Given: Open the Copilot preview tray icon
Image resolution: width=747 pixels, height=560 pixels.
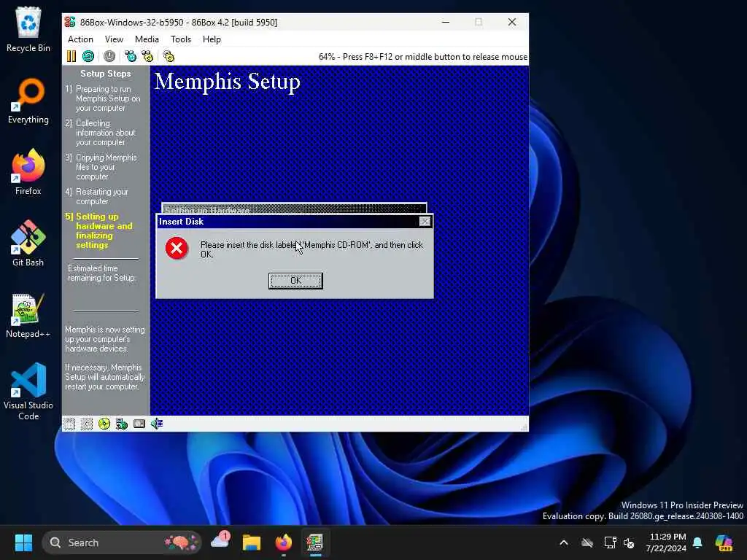Looking at the screenshot, I should (724, 542).
